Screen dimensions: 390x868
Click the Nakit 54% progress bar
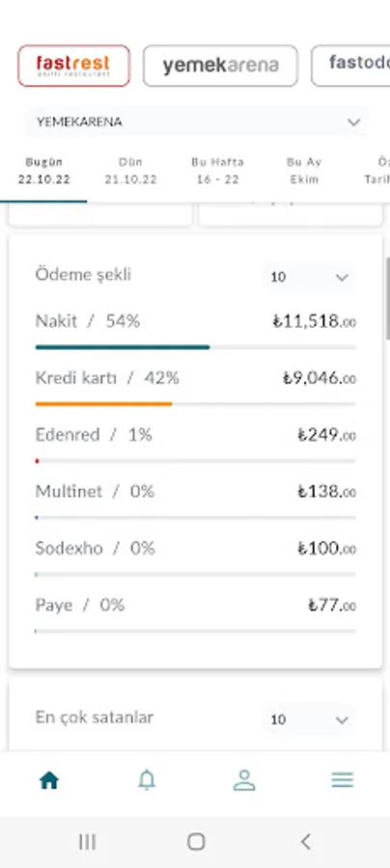pyautogui.click(x=196, y=347)
